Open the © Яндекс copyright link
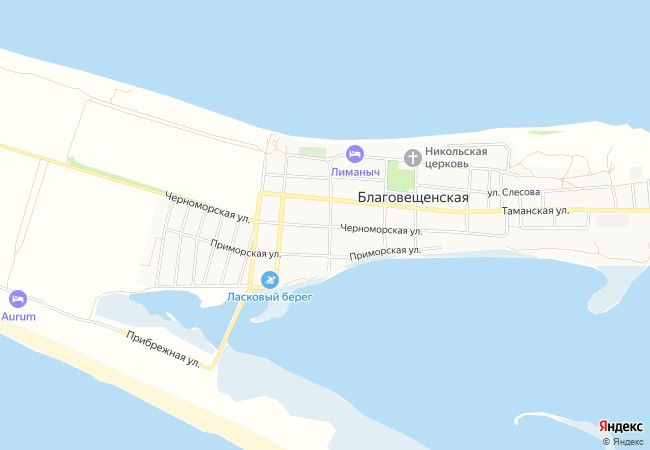This screenshot has height=450, width=650. pos(623,442)
